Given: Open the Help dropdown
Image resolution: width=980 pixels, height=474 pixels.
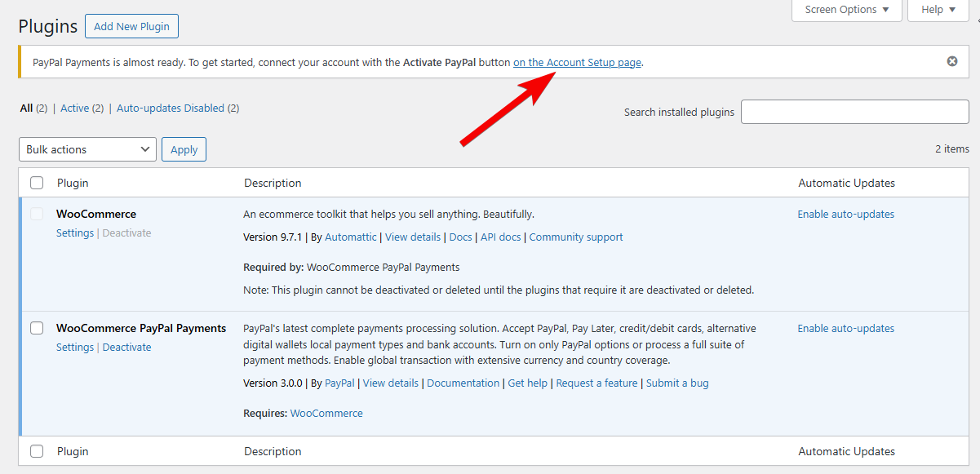Looking at the screenshot, I should click(937, 10).
